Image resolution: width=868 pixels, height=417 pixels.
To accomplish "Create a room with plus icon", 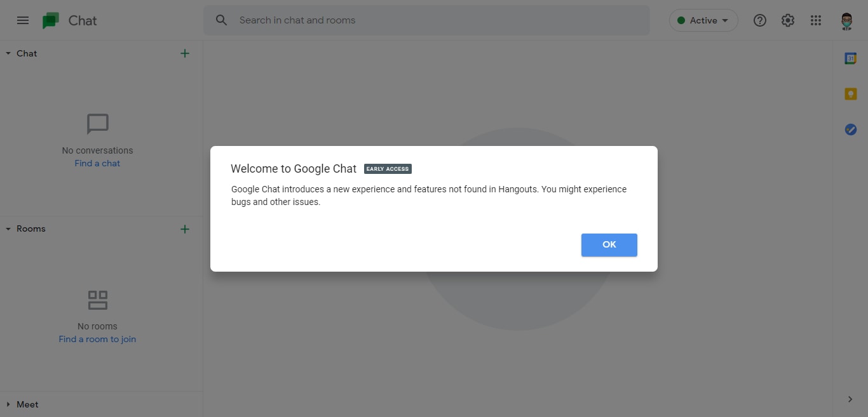I will click(x=185, y=229).
